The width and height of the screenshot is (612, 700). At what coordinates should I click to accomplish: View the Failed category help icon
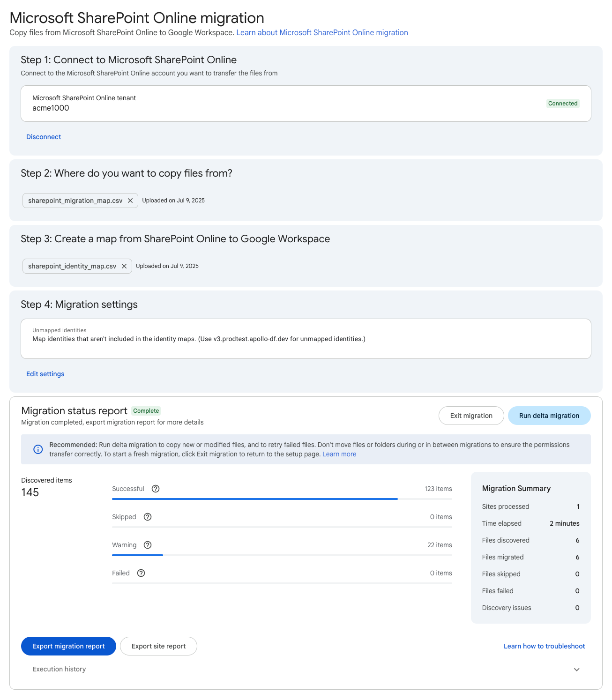point(141,573)
